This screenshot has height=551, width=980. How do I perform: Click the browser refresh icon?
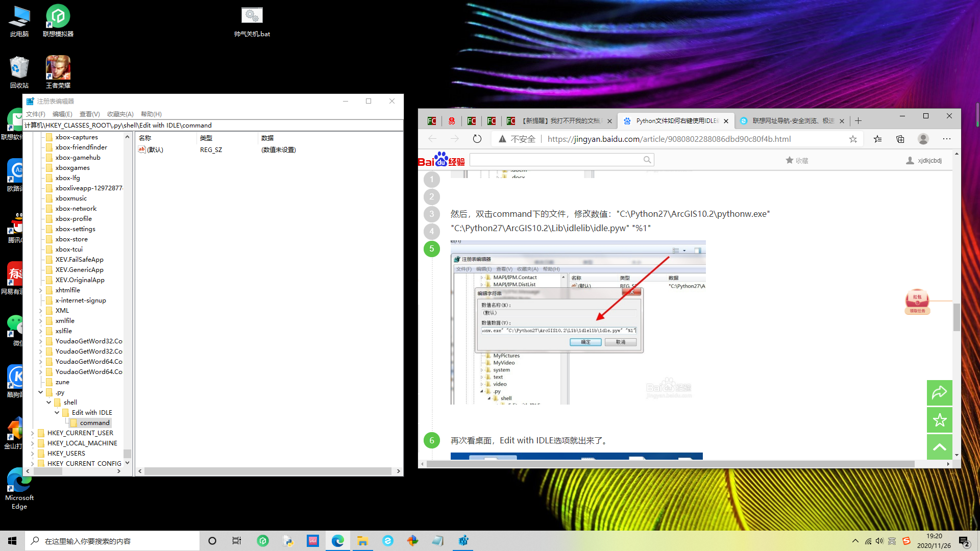pyautogui.click(x=477, y=139)
